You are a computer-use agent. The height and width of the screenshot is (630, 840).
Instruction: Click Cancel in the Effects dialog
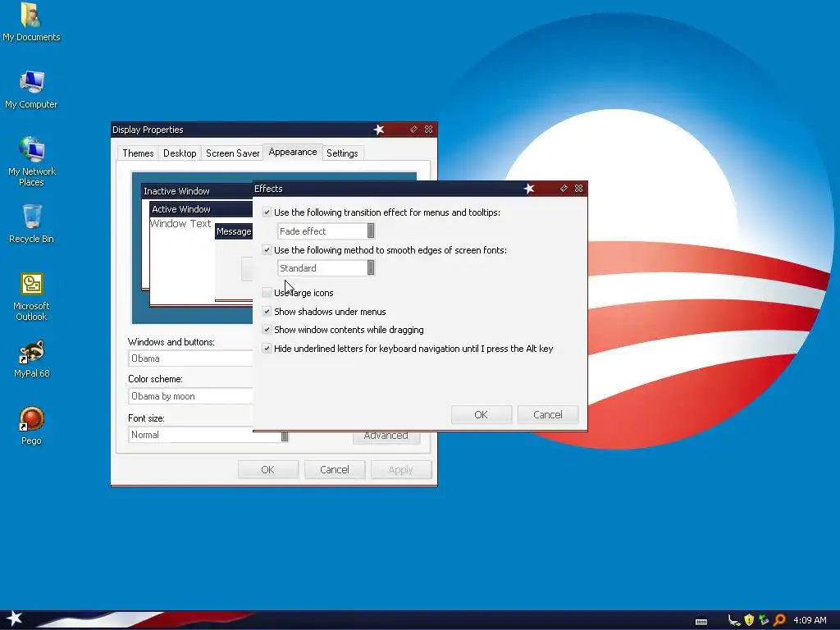[547, 414]
